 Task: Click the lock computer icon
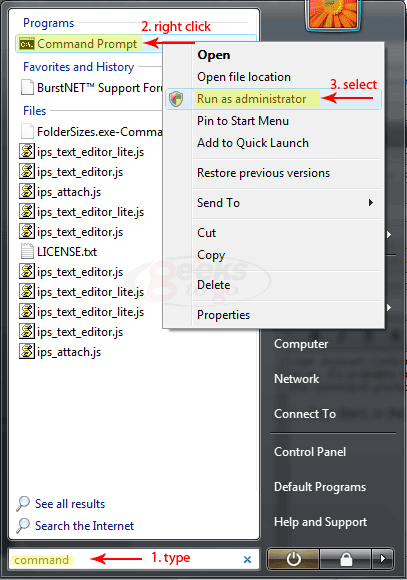pyautogui.click(x=346, y=559)
